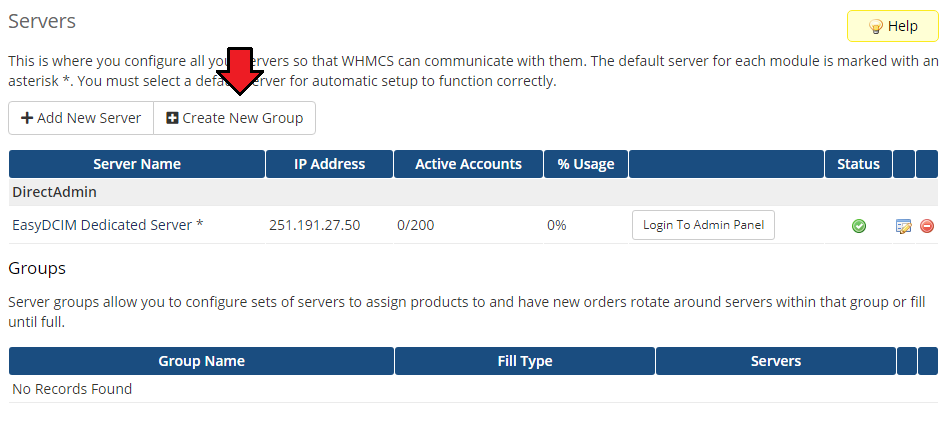This screenshot has width=947, height=427.
Task: Click the IP Address column header
Action: 330,164
